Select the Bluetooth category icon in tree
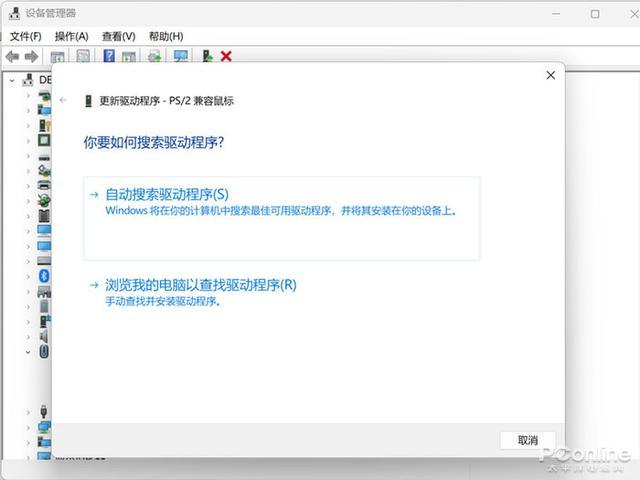 44,276
